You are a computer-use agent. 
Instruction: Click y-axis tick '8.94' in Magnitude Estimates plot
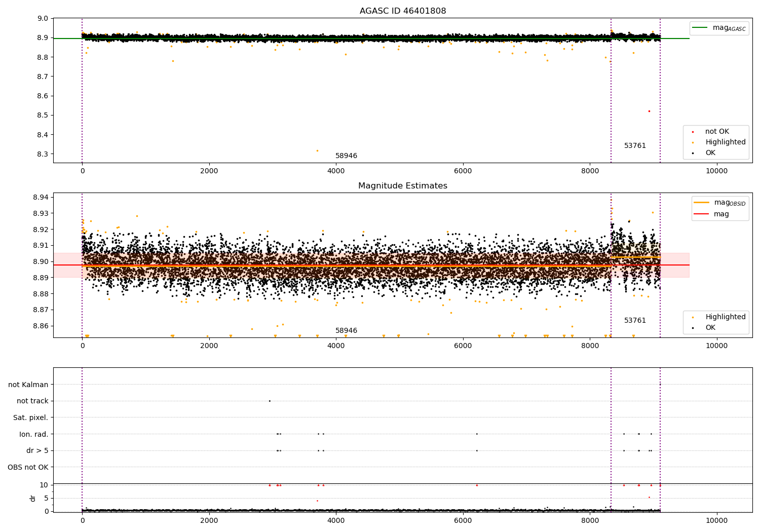pos(41,197)
